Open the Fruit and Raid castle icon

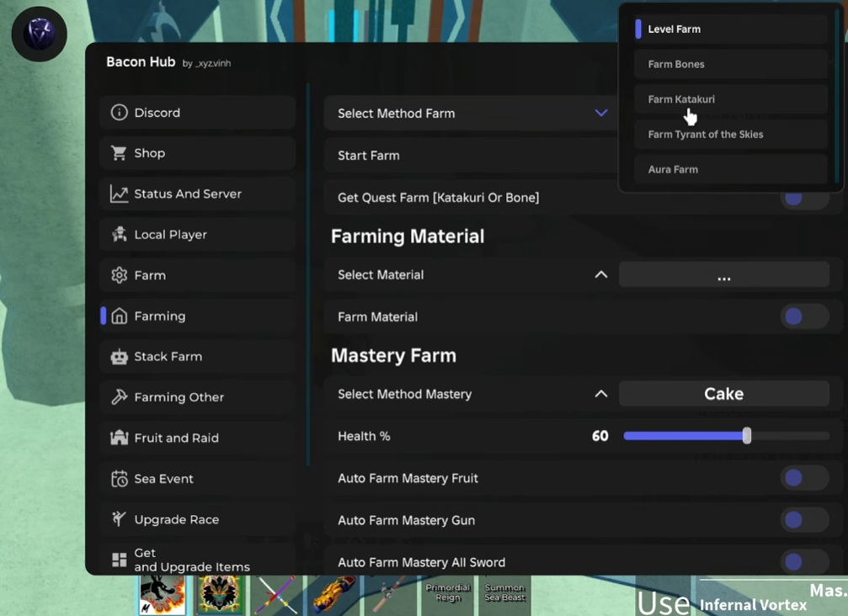point(120,438)
